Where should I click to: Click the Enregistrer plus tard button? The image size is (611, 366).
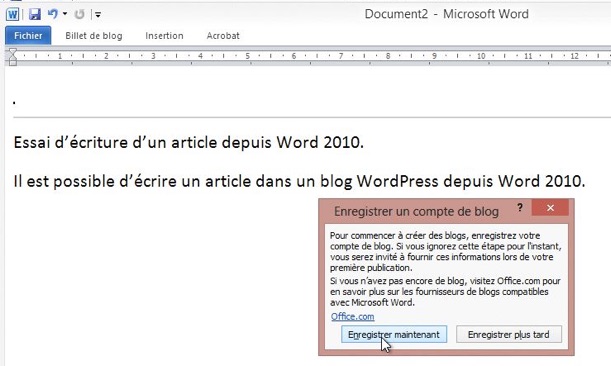click(x=509, y=334)
